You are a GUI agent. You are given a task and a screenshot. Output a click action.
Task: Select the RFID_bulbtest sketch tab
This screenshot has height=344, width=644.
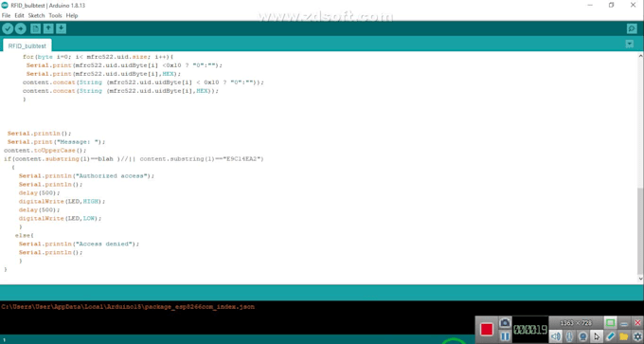click(x=27, y=46)
